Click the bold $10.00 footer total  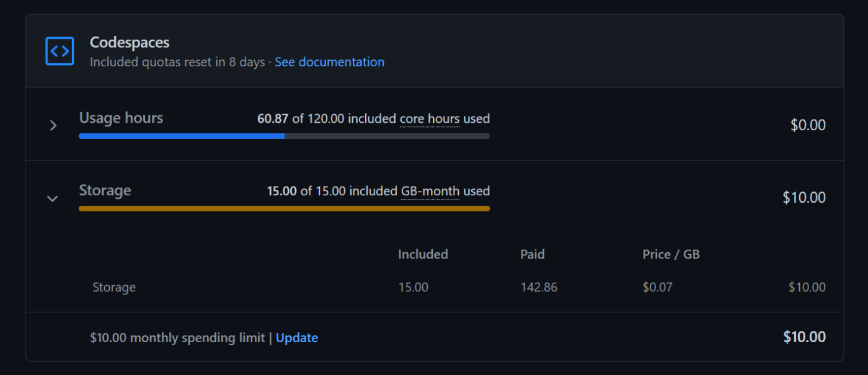coord(805,337)
